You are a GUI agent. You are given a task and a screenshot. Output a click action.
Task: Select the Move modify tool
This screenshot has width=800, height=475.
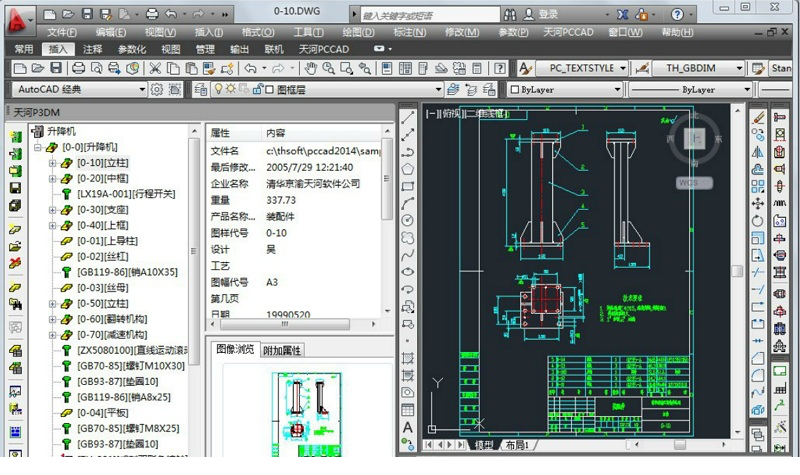tap(758, 204)
